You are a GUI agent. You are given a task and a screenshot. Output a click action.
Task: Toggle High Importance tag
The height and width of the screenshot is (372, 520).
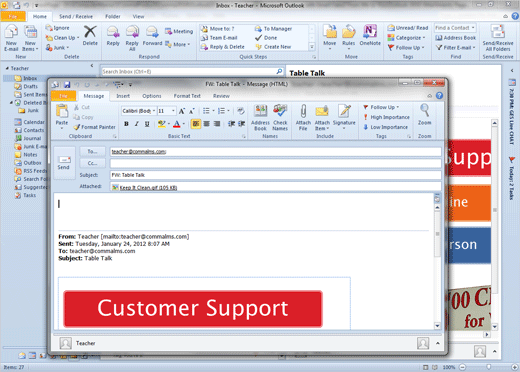[x=386, y=117]
